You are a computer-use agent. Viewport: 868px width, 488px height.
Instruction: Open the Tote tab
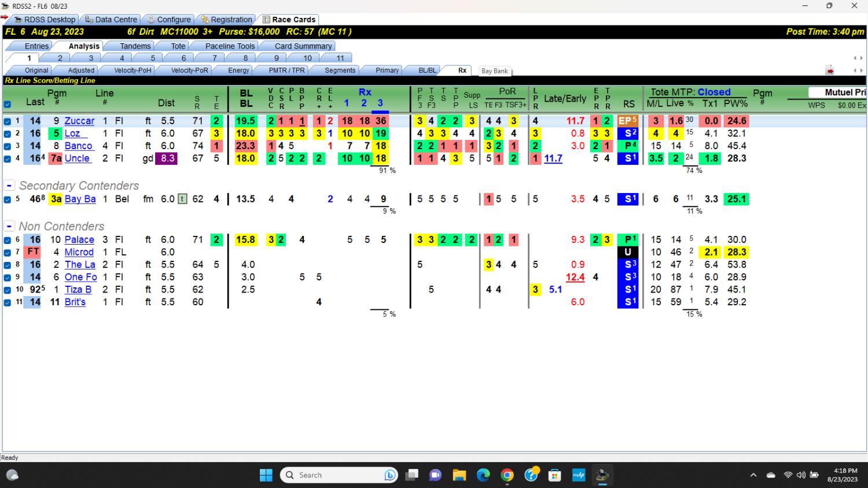pos(178,46)
